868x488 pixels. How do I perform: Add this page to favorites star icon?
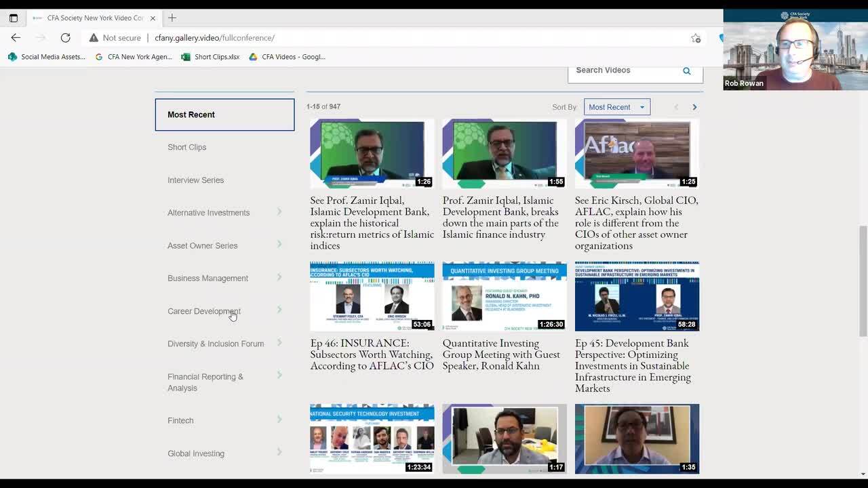tap(696, 38)
